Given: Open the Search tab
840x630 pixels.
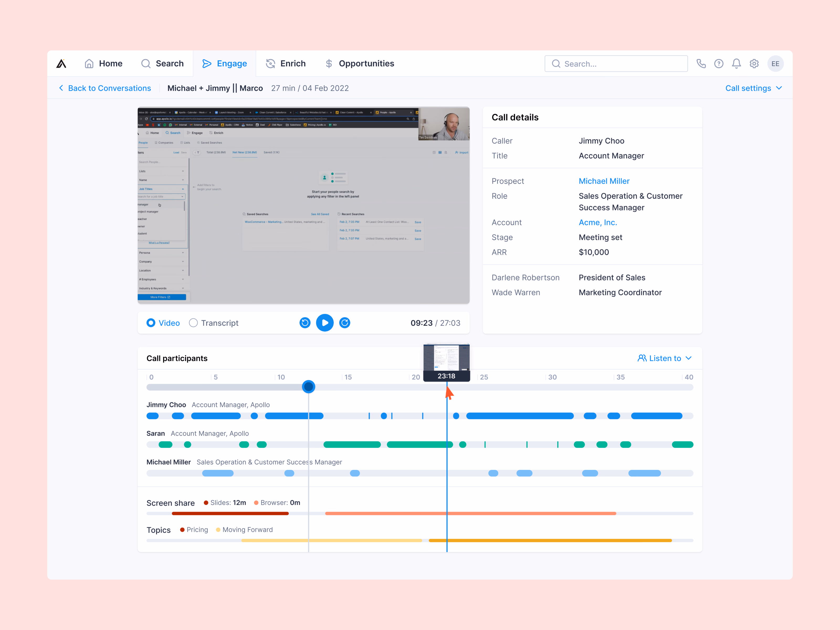Looking at the screenshot, I should pos(162,64).
